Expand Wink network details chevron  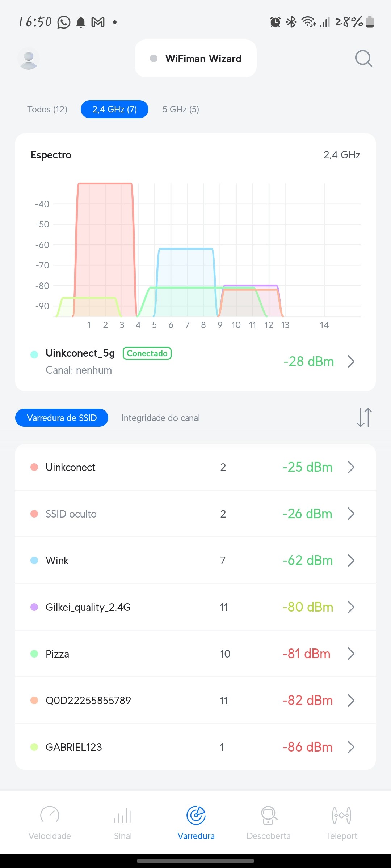pyautogui.click(x=350, y=560)
